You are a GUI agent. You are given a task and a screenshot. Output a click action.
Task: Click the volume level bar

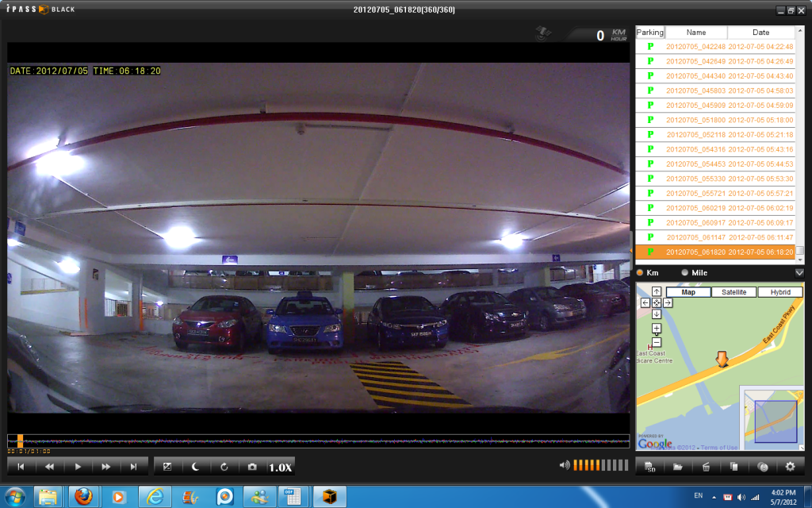pos(601,465)
